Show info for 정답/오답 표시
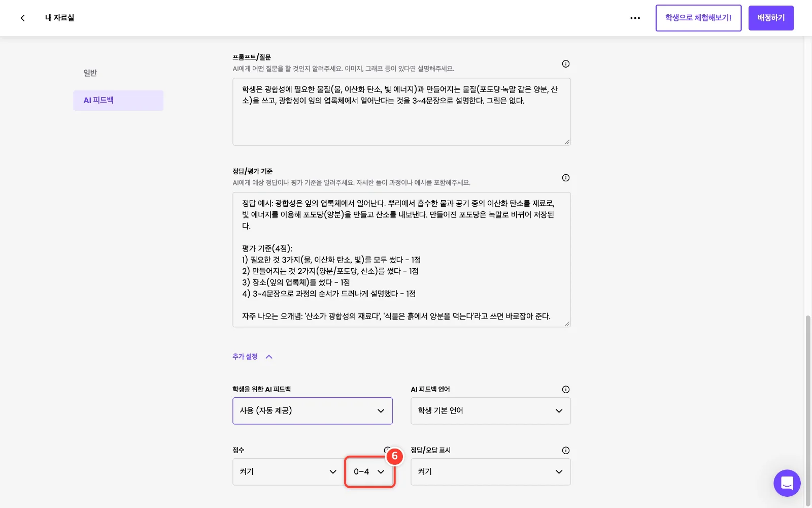Viewport: 812px width, 508px height. pos(566,451)
